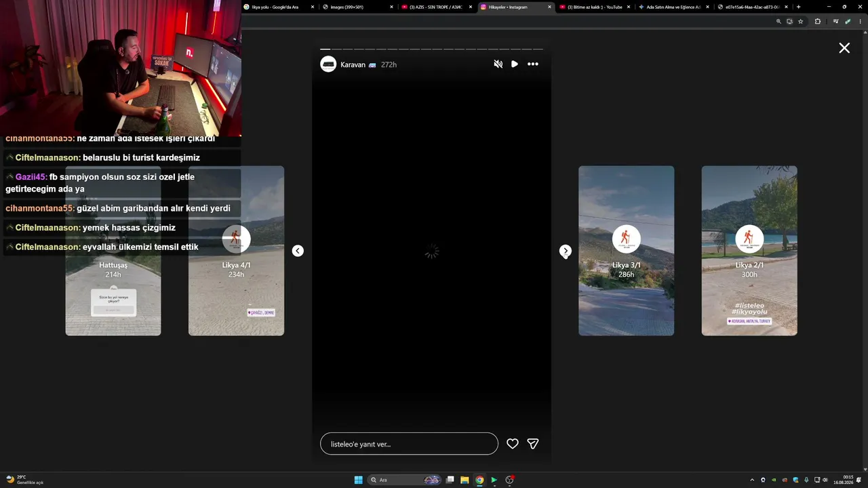
Task: Open the Likya 2/1 highlight thumbnail
Action: click(749, 251)
